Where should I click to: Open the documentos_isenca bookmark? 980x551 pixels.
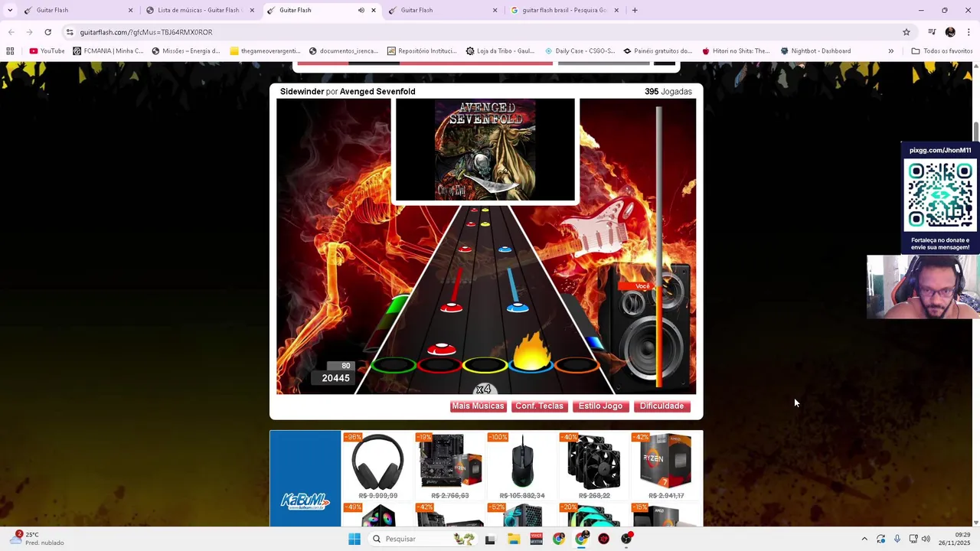(344, 51)
